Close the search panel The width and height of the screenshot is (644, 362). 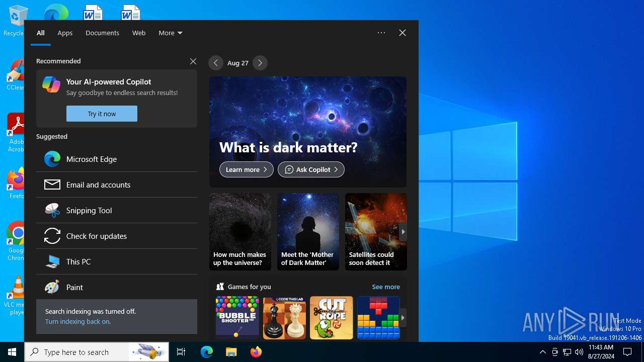click(x=403, y=33)
